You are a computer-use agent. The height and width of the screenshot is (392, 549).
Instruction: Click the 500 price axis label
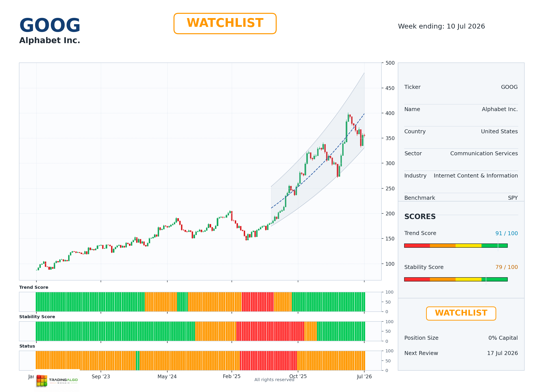click(x=390, y=63)
